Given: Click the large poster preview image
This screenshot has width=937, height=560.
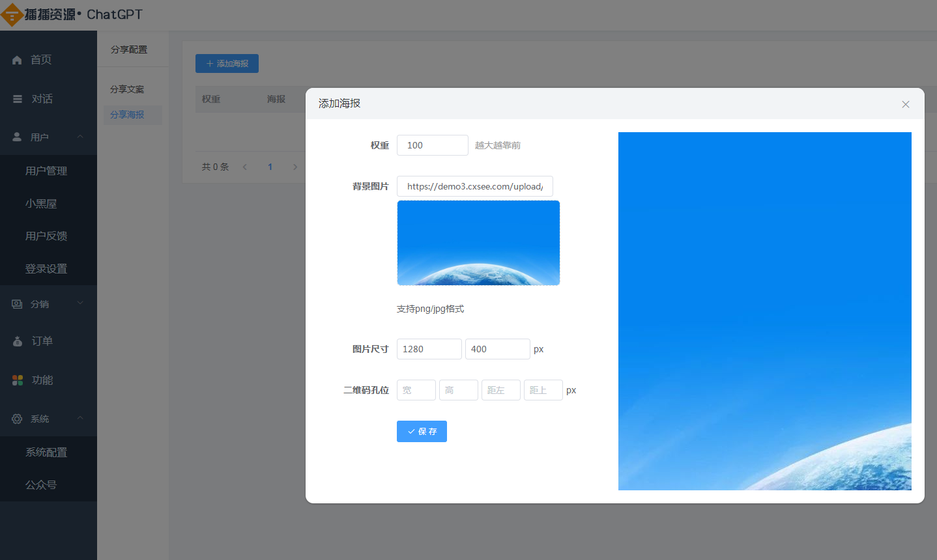Looking at the screenshot, I should pyautogui.click(x=765, y=311).
